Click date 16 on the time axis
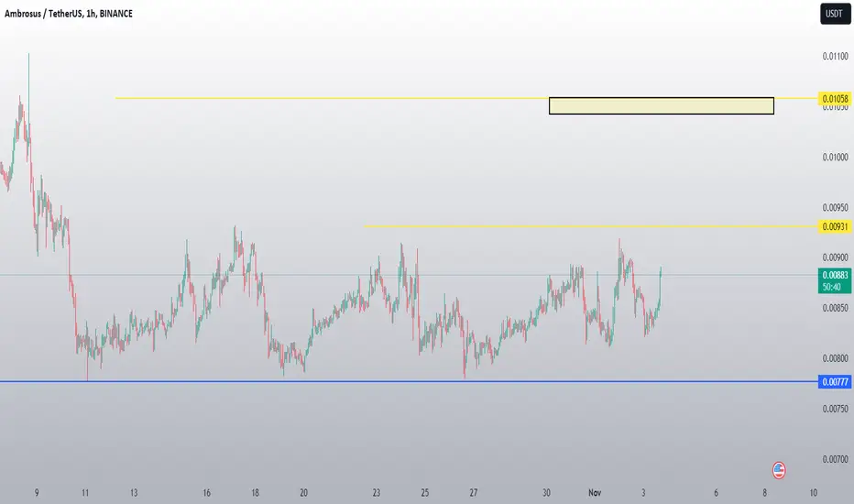The width and height of the screenshot is (854, 504). click(x=206, y=493)
